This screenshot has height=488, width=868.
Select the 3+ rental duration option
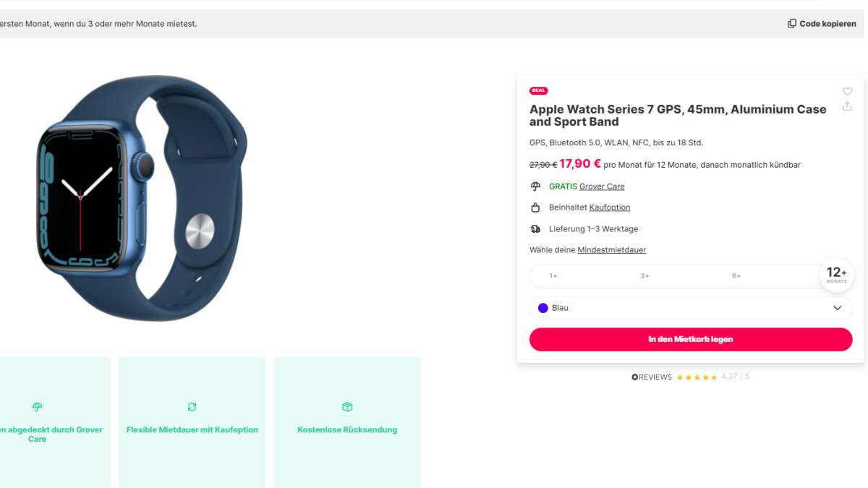(644, 275)
